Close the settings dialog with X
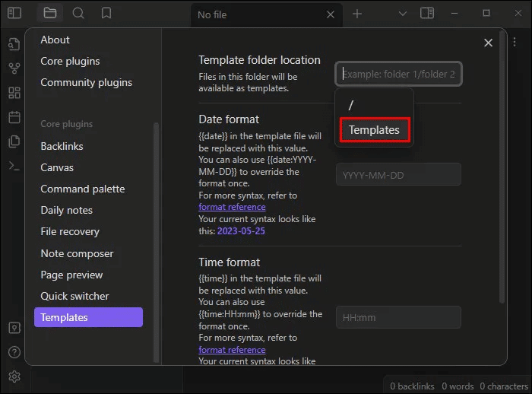The height and width of the screenshot is (394, 532). (488, 43)
